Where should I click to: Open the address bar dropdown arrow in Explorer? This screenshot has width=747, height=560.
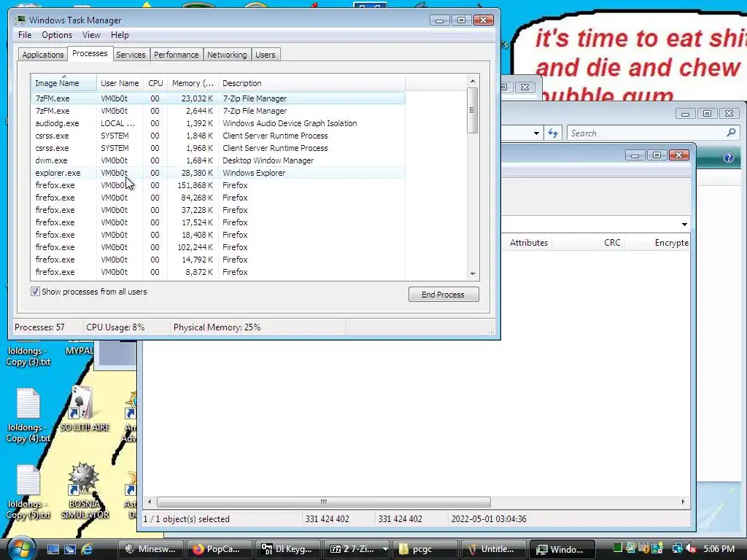pos(536,133)
